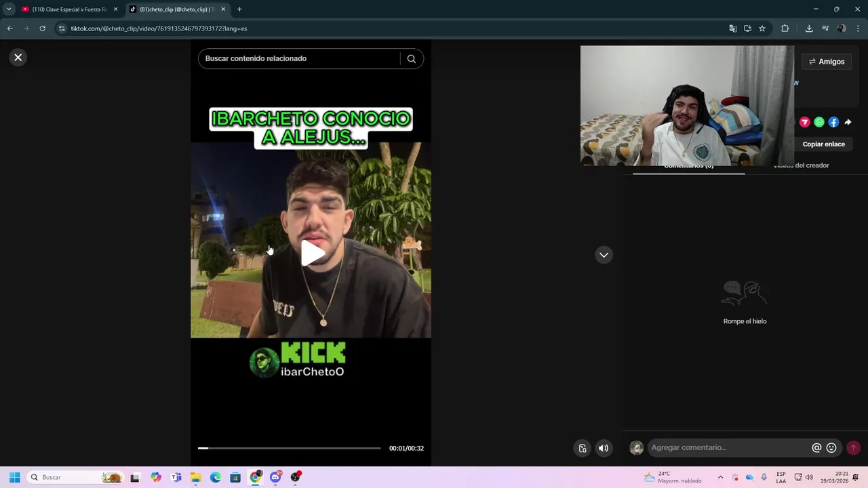The width and height of the screenshot is (868, 488).
Task: Click the microphone icon in the system tray
Action: tap(764, 477)
